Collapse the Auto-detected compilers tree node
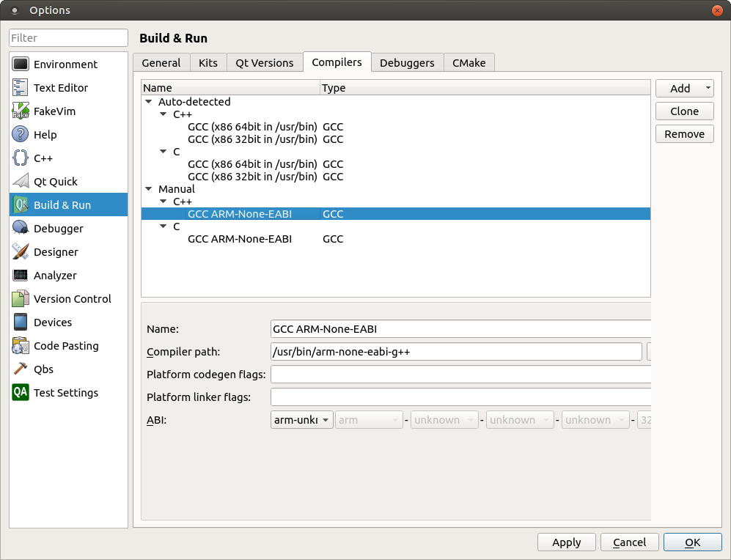731x560 pixels. click(x=150, y=102)
